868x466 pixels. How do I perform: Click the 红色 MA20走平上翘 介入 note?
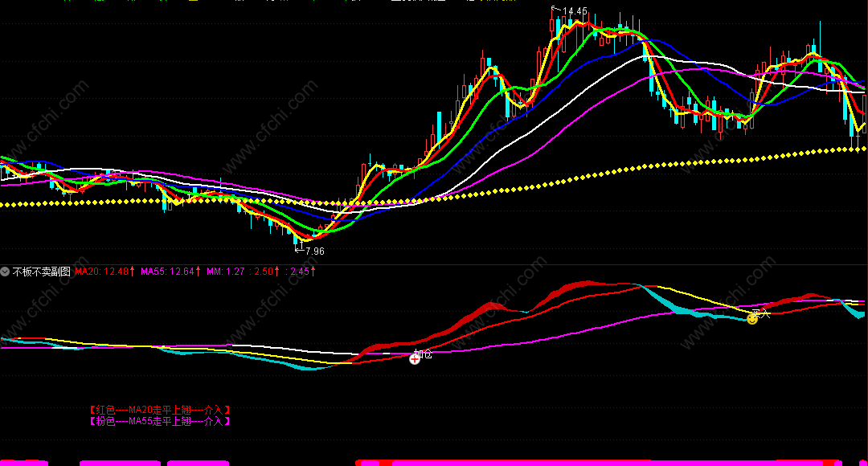click(x=159, y=410)
